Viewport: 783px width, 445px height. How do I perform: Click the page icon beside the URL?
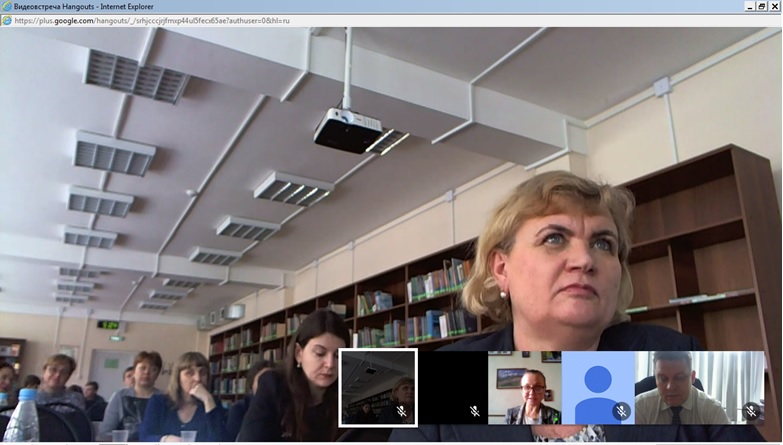[x=6, y=20]
